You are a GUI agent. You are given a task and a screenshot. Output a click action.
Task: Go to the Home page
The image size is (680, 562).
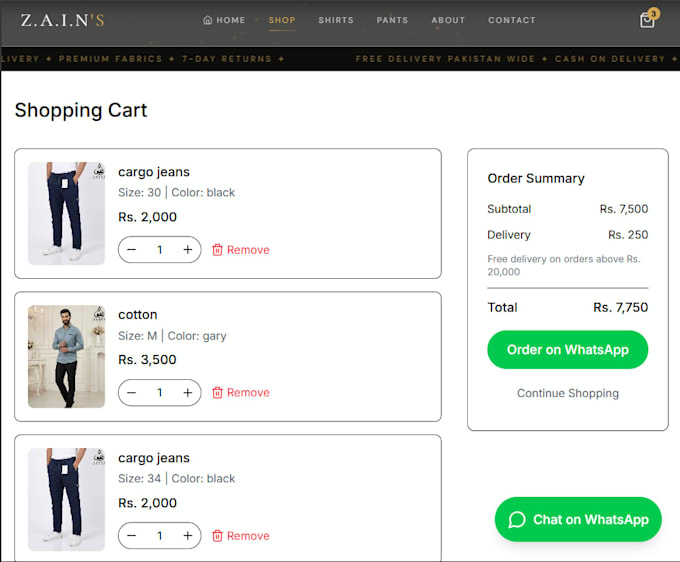[x=224, y=20]
